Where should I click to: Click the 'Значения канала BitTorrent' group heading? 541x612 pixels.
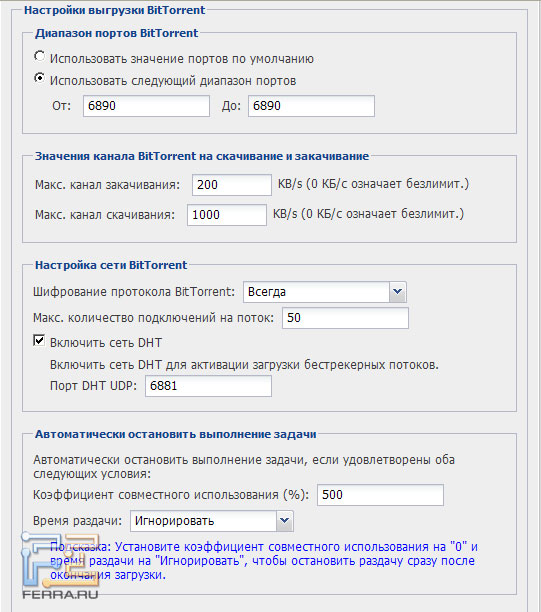[x=202, y=156]
